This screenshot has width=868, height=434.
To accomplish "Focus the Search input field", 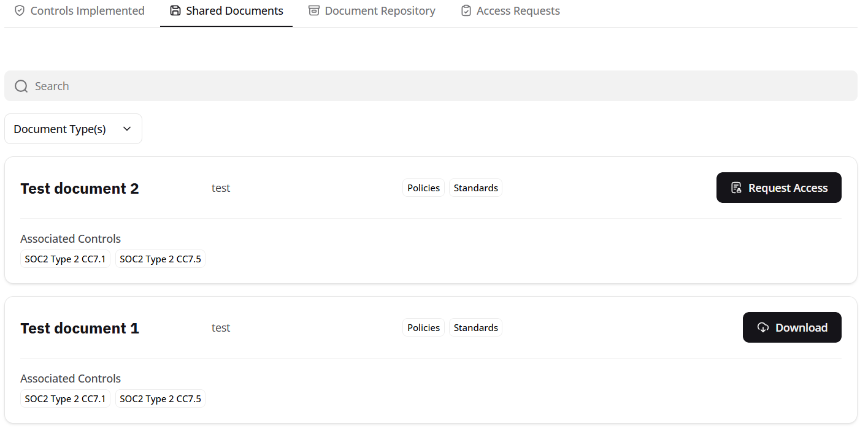I will pos(429,86).
